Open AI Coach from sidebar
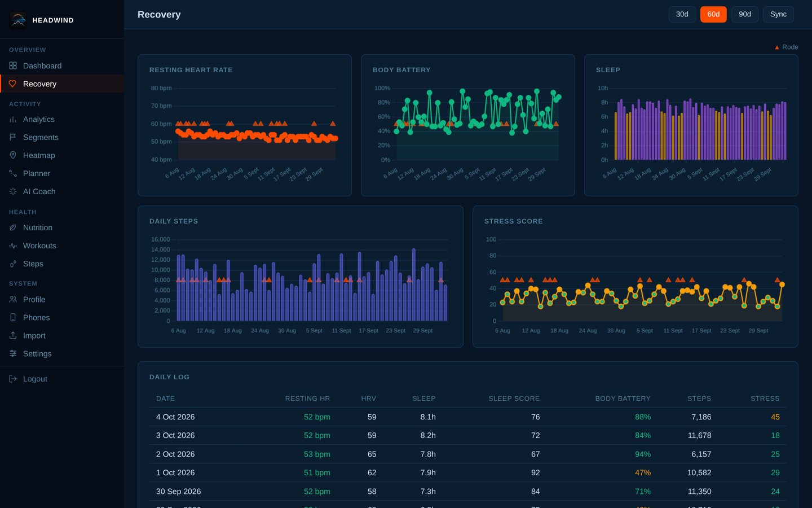812x508 pixels. [x=62, y=191]
